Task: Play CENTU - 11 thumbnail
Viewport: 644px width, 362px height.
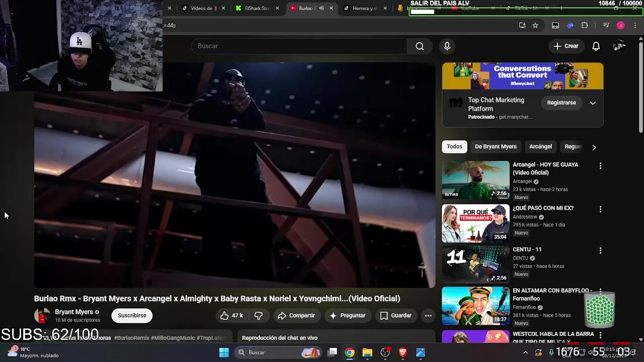Action: (475, 264)
